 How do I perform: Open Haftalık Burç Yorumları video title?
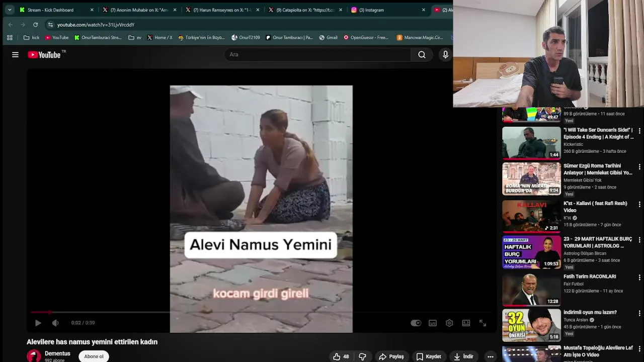tap(598, 242)
